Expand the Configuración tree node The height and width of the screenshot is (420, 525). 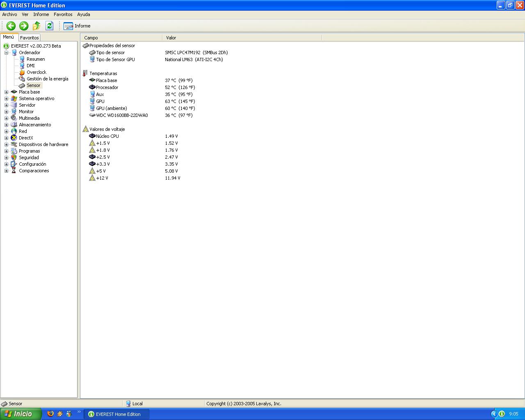[x=6, y=164]
